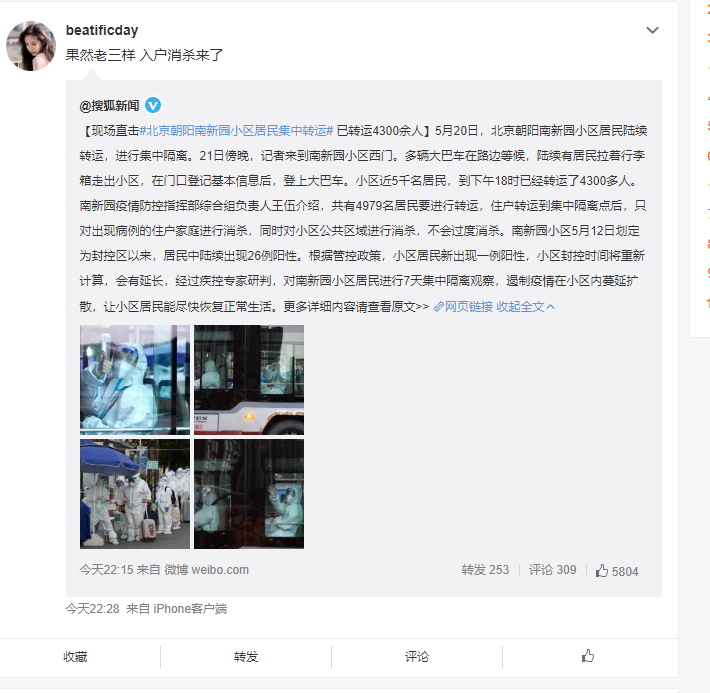Click the bottom 评论 comment button
710x693 pixels.
(417, 656)
